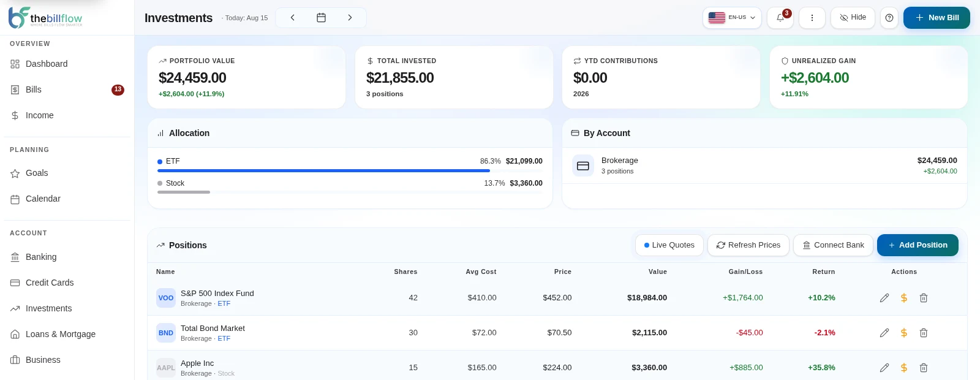Edit the Total Bond Market position
The width and height of the screenshot is (980, 380).
point(884,333)
